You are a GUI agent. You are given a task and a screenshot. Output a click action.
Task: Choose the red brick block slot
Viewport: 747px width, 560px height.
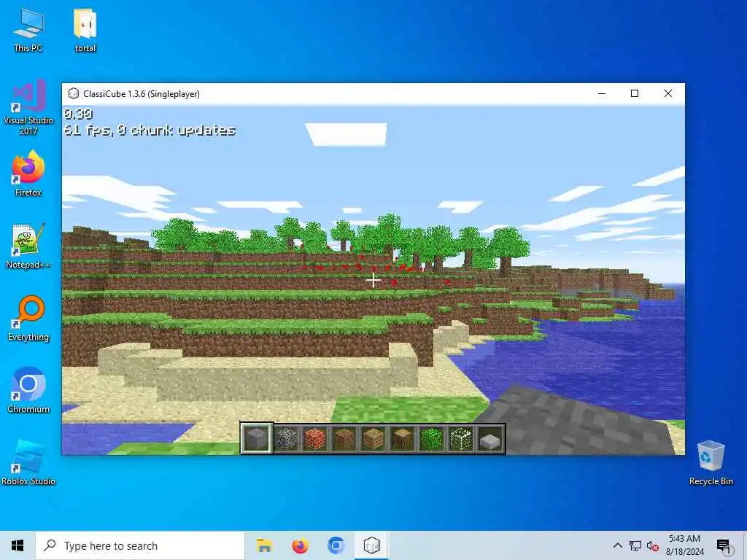(315, 438)
